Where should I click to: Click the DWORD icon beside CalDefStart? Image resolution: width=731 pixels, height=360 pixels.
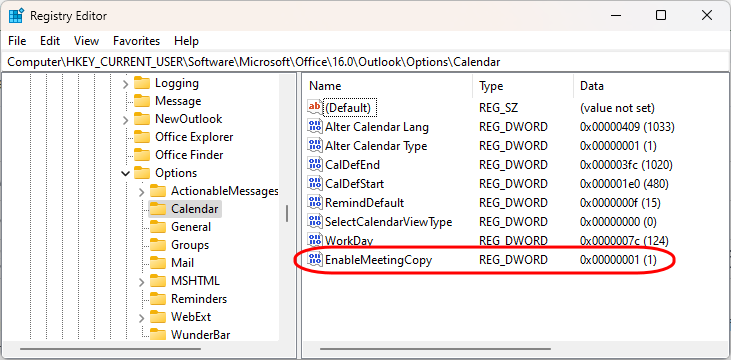point(315,184)
